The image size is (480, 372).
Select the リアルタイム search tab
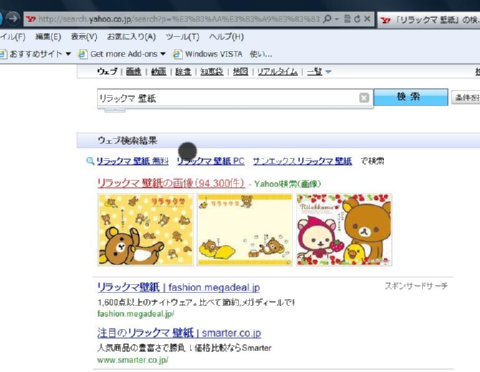(x=277, y=71)
